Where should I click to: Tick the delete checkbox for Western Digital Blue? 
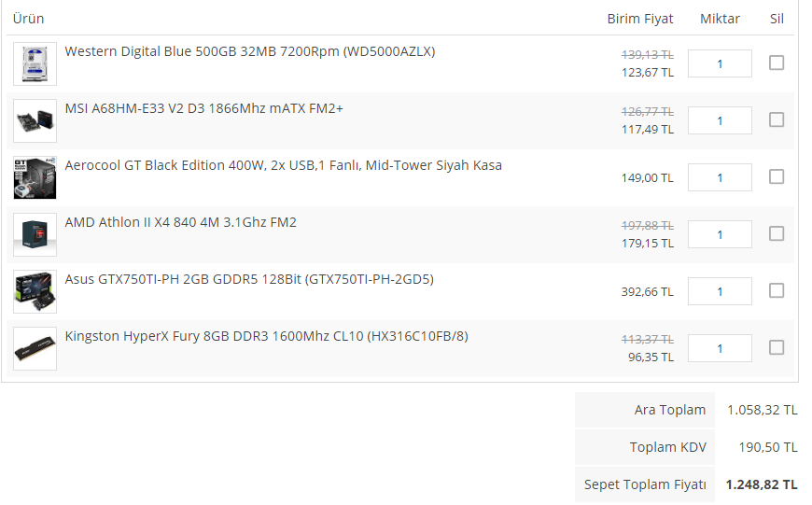(777, 63)
